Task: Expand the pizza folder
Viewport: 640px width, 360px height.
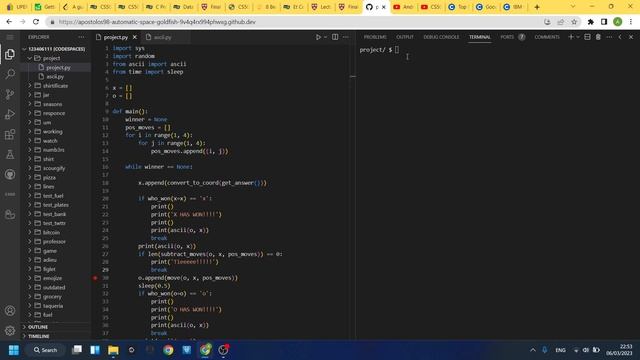Action: pyautogui.click(x=56, y=178)
